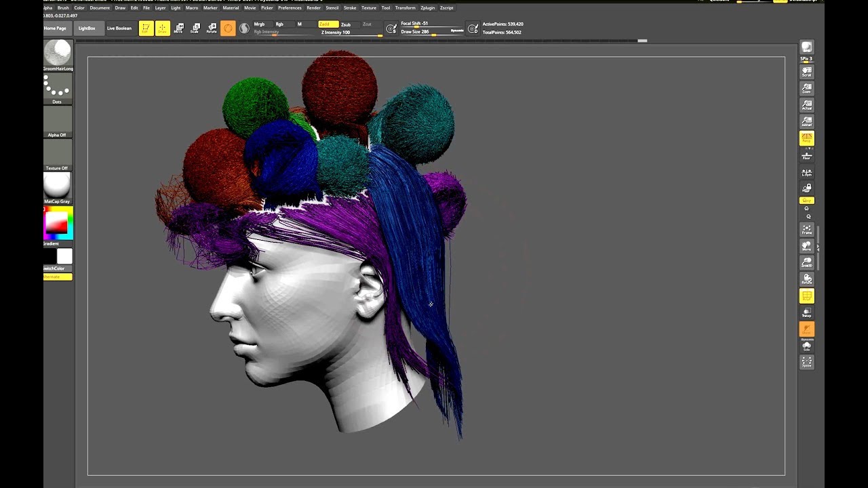
Task: Click the right shelf Move view button
Action: click(x=806, y=245)
